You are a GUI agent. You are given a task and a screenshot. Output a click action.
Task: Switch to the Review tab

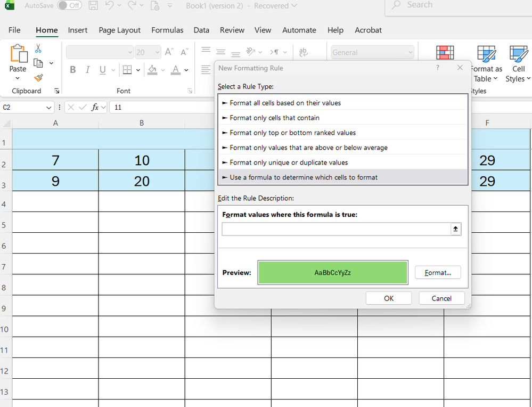(x=232, y=30)
